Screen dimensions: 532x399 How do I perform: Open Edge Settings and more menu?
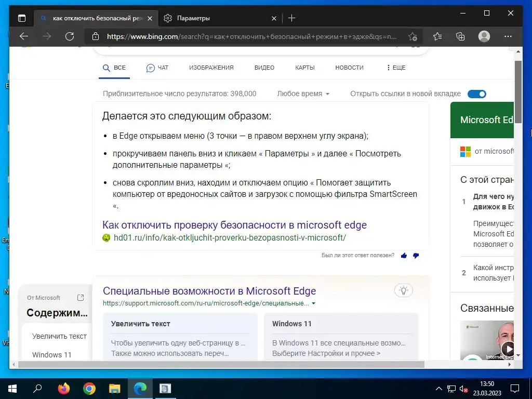[x=508, y=36]
